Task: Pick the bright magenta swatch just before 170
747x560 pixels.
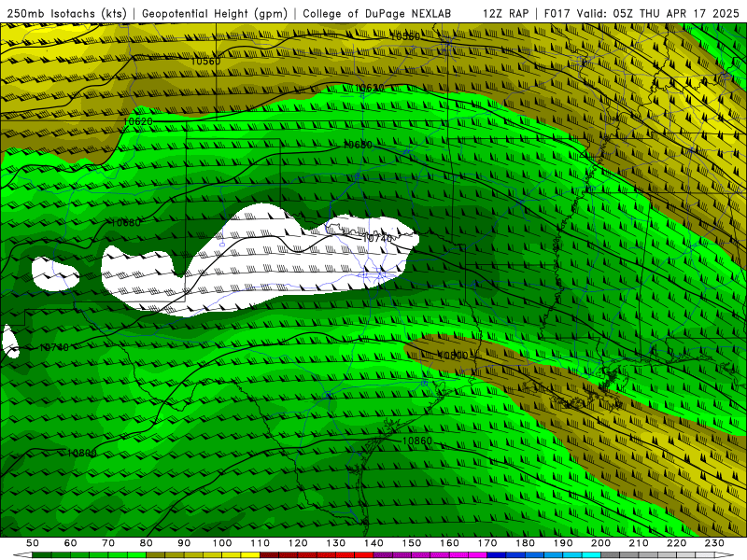Action: (478, 555)
